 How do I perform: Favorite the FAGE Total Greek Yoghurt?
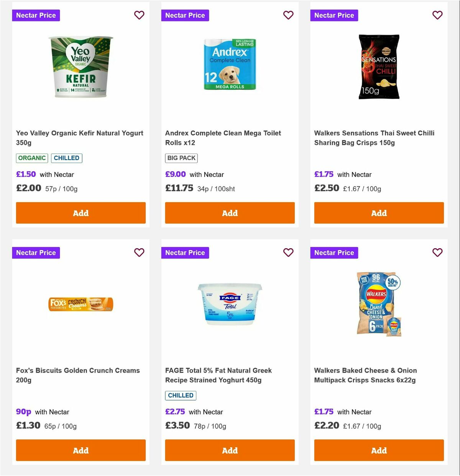coord(288,253)
